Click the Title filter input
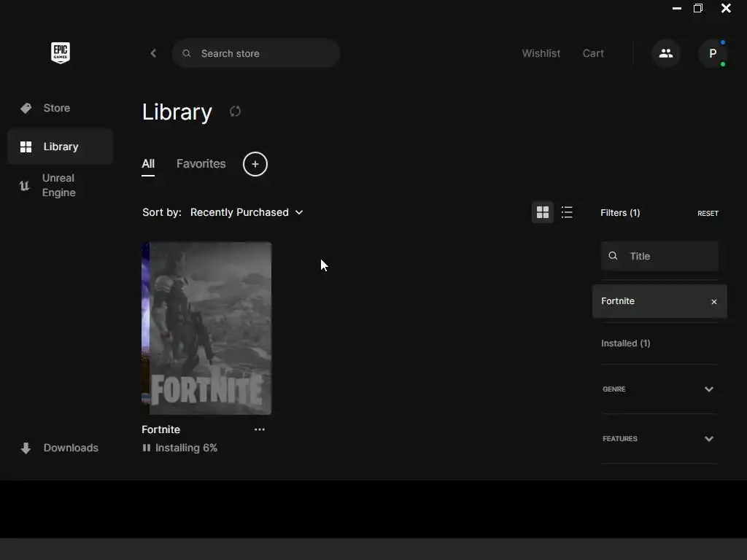Viewport: 747px width, 560px height. pos(659,256)
